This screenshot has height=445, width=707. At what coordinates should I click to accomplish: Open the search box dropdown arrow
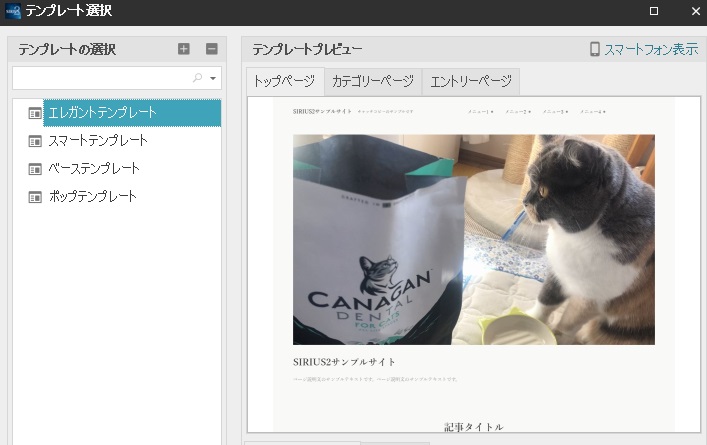(213, 78)
